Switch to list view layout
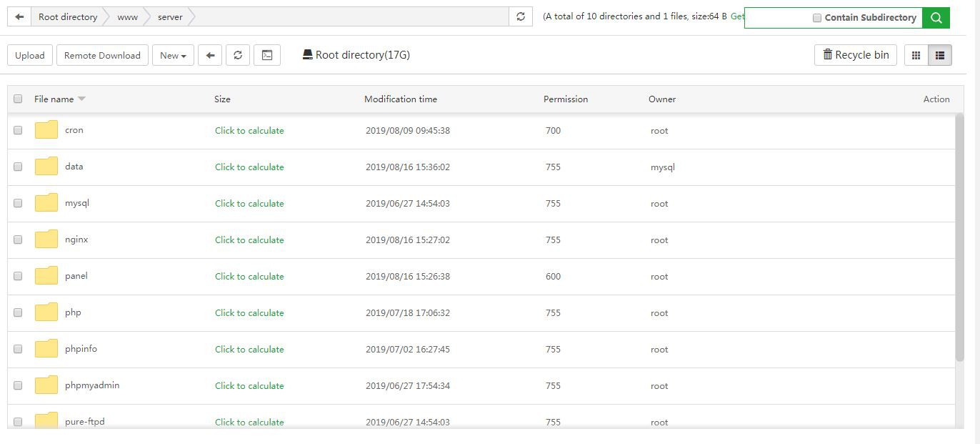The image size is (980, 444). (x=940, y=55)
